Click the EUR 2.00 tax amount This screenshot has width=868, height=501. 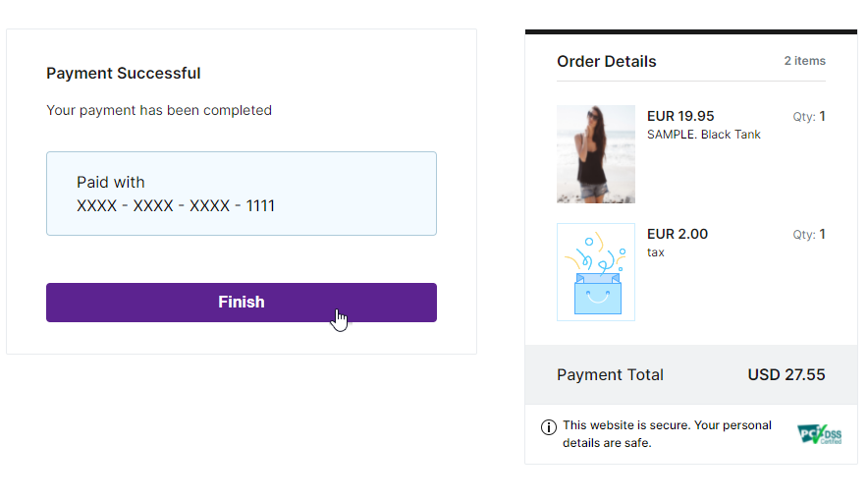pyautogui.click(x=678, y=234)
